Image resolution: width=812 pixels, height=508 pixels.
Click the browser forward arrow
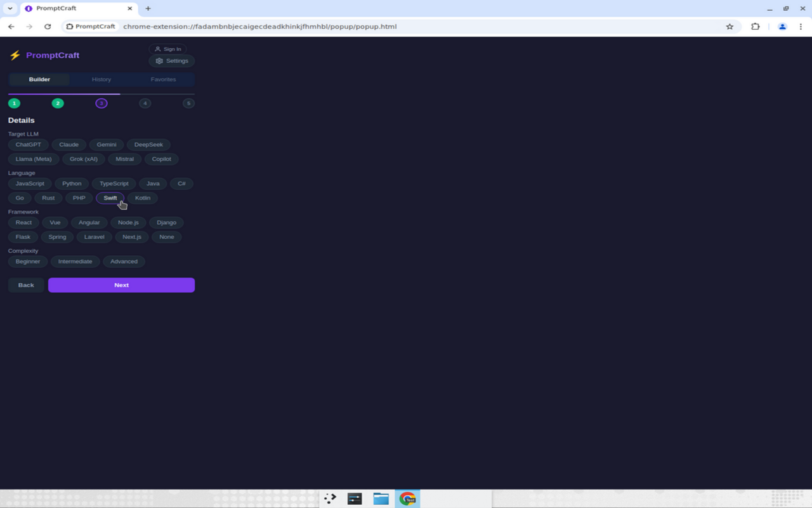29,27
